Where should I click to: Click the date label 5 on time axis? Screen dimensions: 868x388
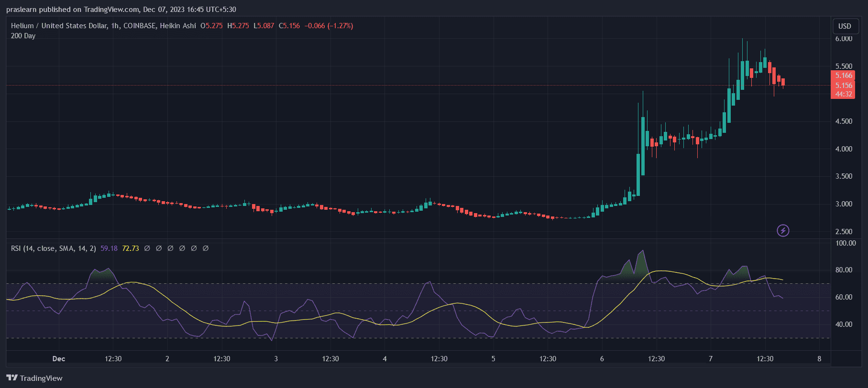pos(493,359)
